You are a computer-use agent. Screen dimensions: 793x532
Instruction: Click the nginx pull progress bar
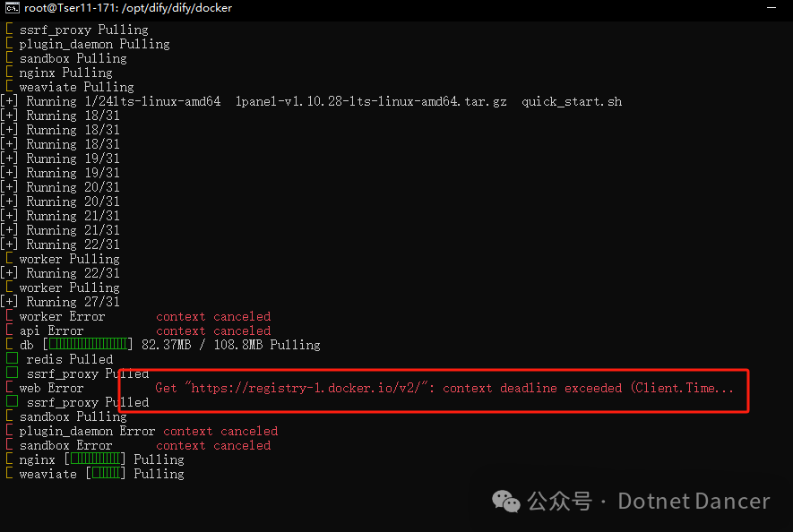[94, 459]
